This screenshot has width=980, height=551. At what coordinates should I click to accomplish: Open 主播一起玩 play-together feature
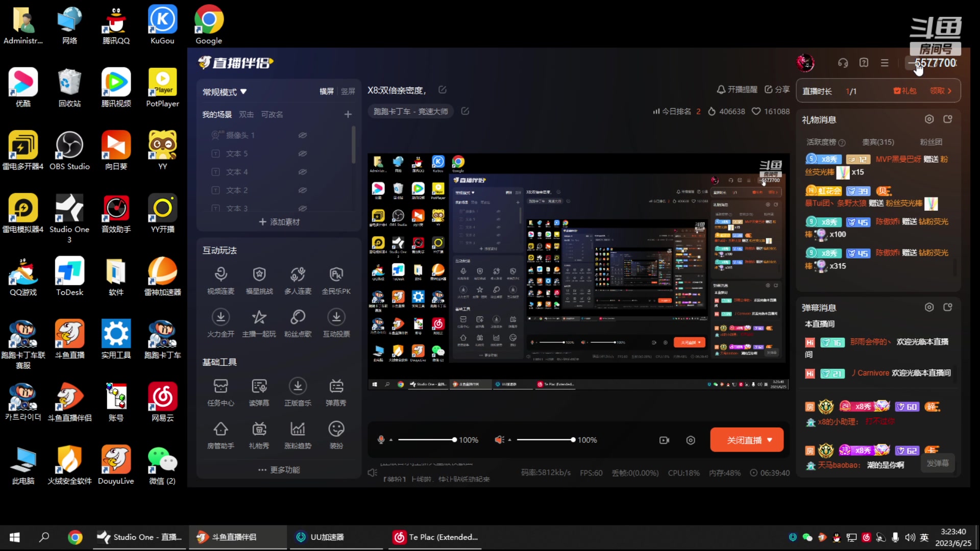(259, 323)
